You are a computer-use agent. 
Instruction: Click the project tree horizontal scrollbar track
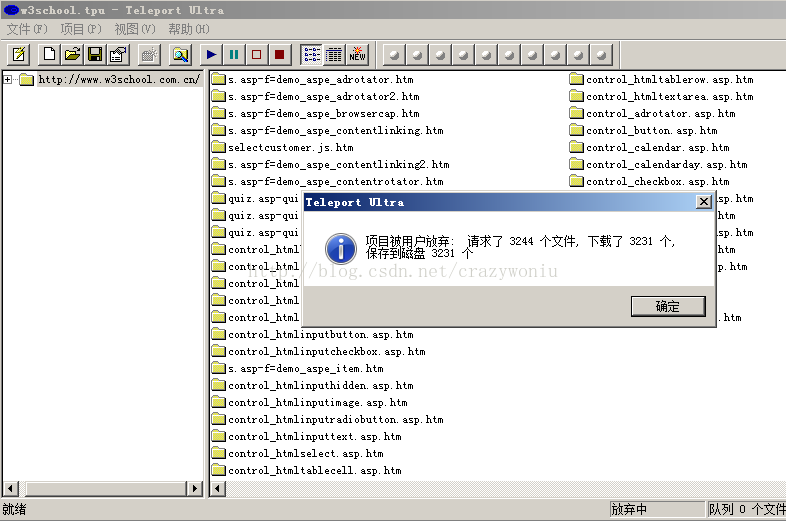pyautogui.click(x=105, y=488)
